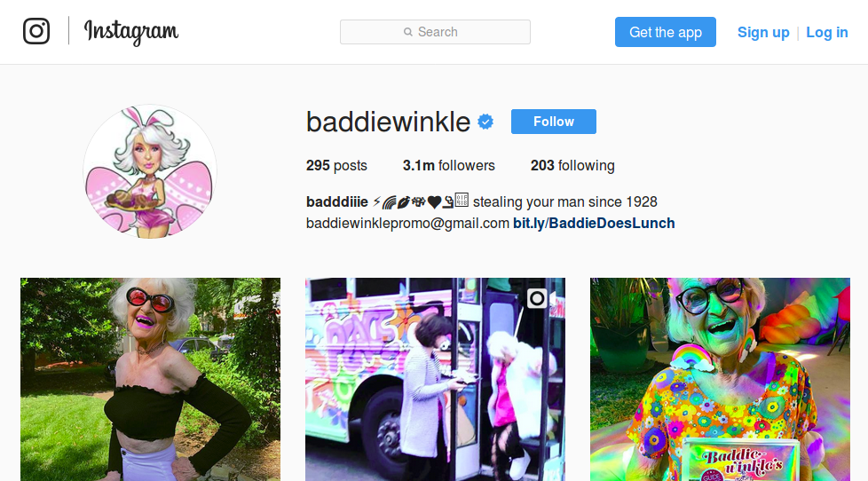Open the colorful bus video post
Screen dimensions: 868x481
tap(435, 379)
